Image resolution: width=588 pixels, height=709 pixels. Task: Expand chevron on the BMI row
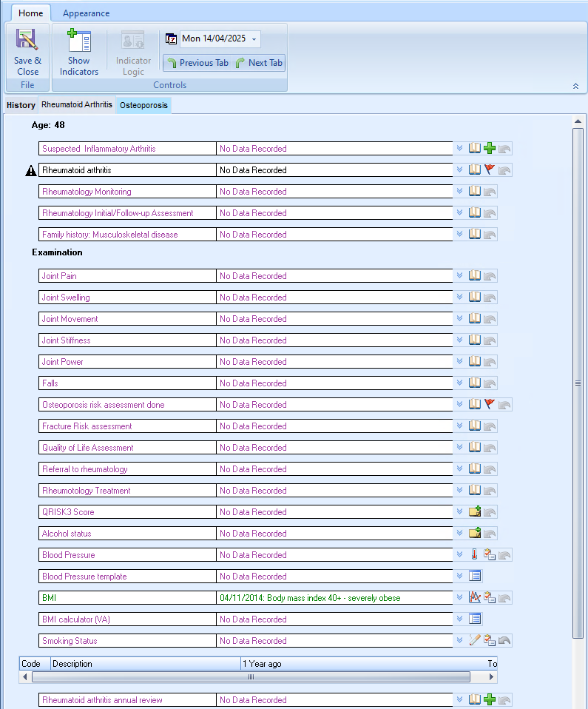[x=459, y=597]
